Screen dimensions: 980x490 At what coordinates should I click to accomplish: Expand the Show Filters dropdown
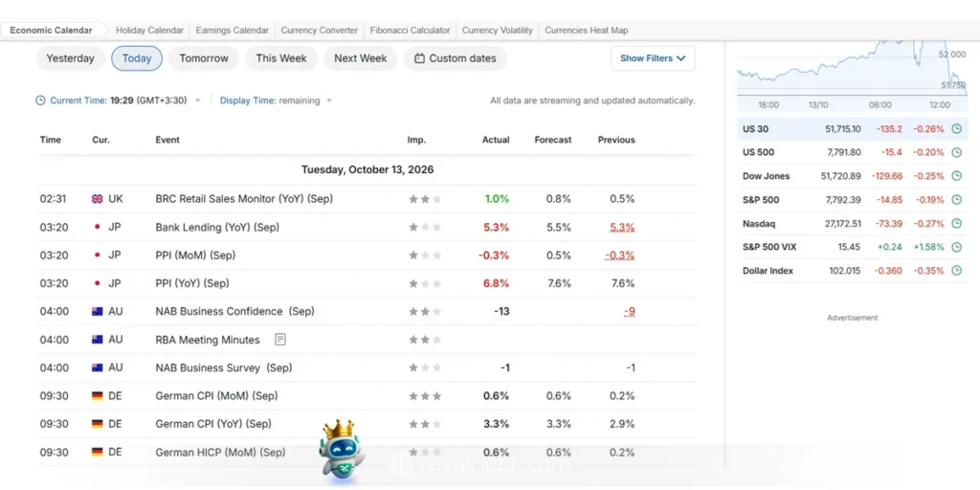pos(653,58)
